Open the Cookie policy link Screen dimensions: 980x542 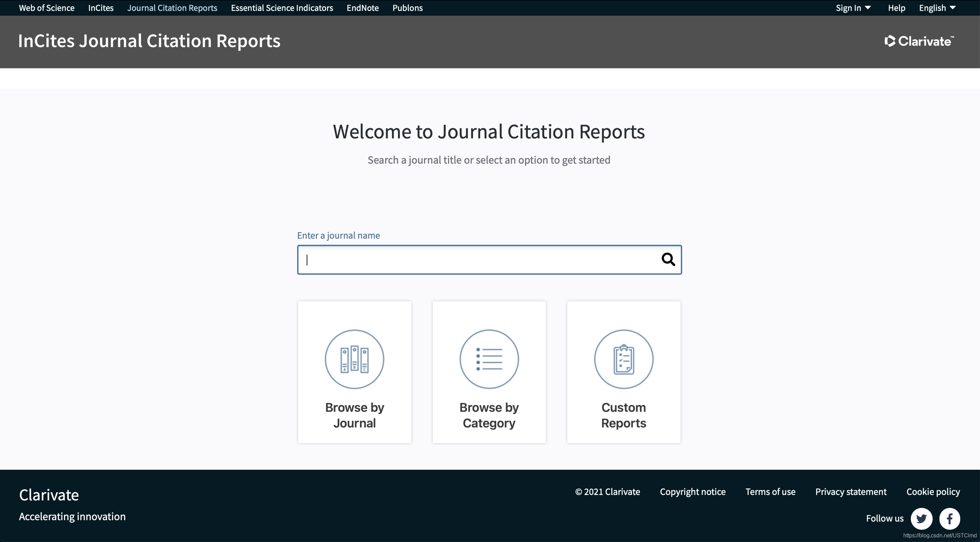933,492
